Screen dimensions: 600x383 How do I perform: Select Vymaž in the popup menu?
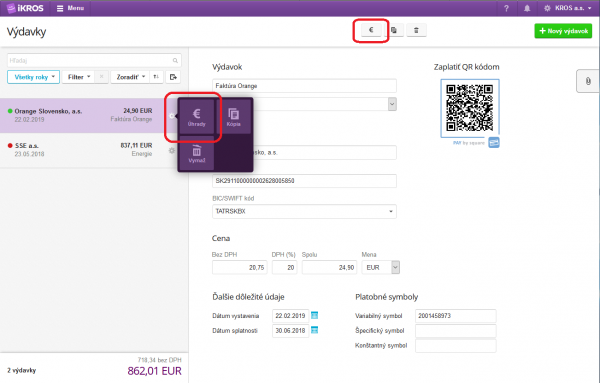196,153
